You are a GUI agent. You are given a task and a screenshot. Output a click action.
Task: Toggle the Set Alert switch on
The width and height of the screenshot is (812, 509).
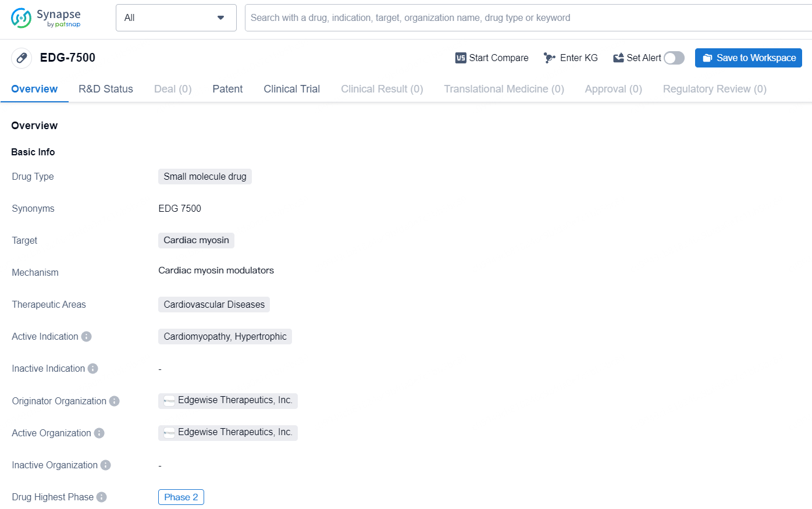pyautogui.click(x=674, y=58)
